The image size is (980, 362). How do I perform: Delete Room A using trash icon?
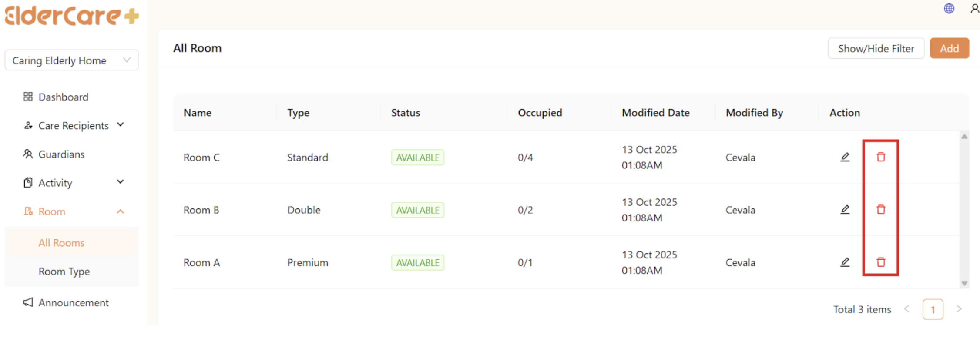click(881, 262)
